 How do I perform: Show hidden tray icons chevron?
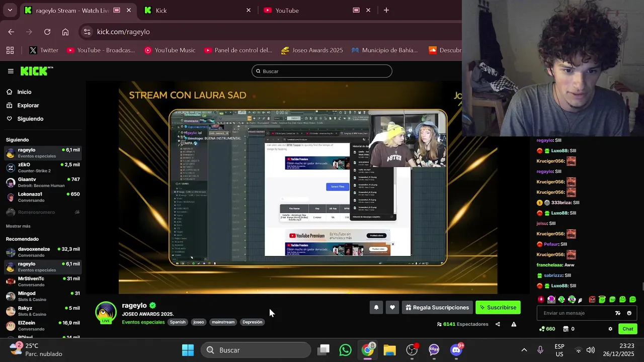click(x=524, y=350)
